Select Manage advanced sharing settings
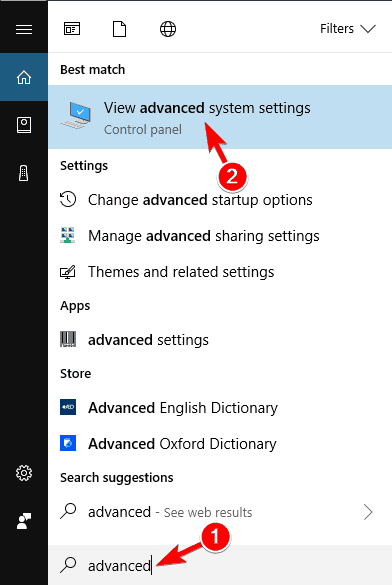 pyautogui.click(x=220, y=236)
